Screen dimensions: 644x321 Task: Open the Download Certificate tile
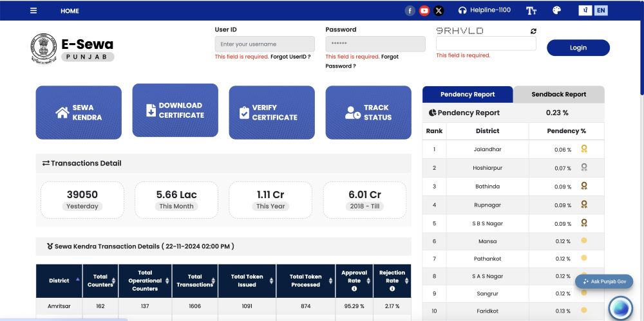[x=175, y=111]
